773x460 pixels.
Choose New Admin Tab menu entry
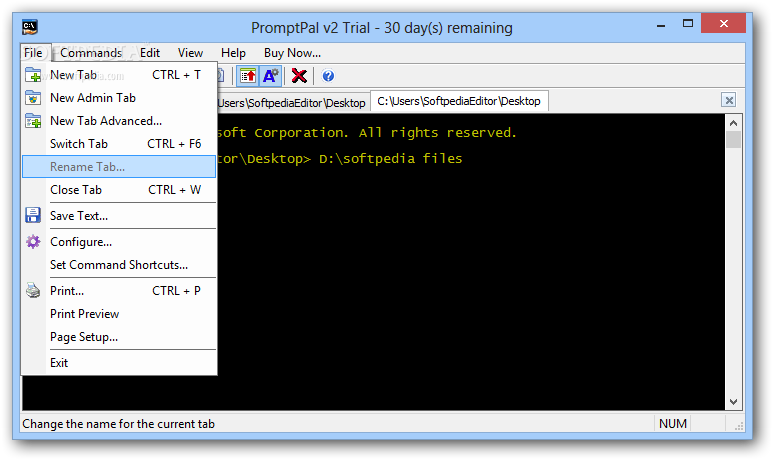click(119, 98)
